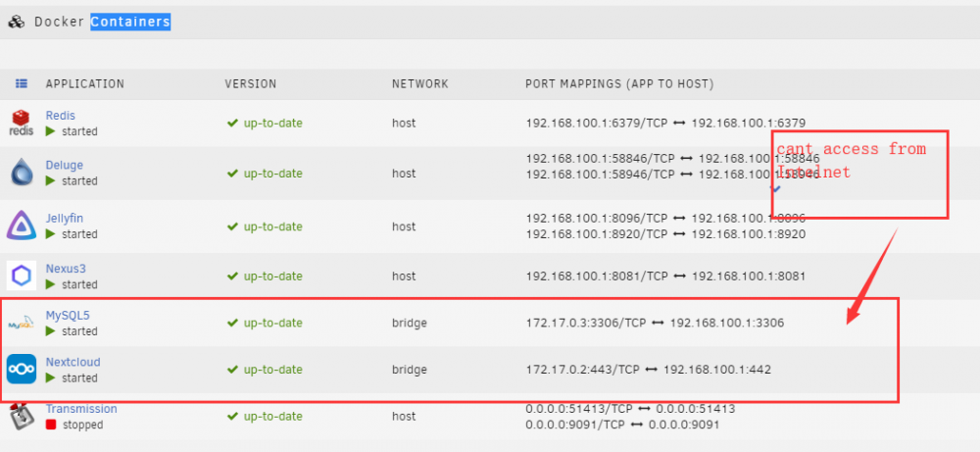
Task: Click the Redis 6379 port mapping
Action: [x=665, y=124]
